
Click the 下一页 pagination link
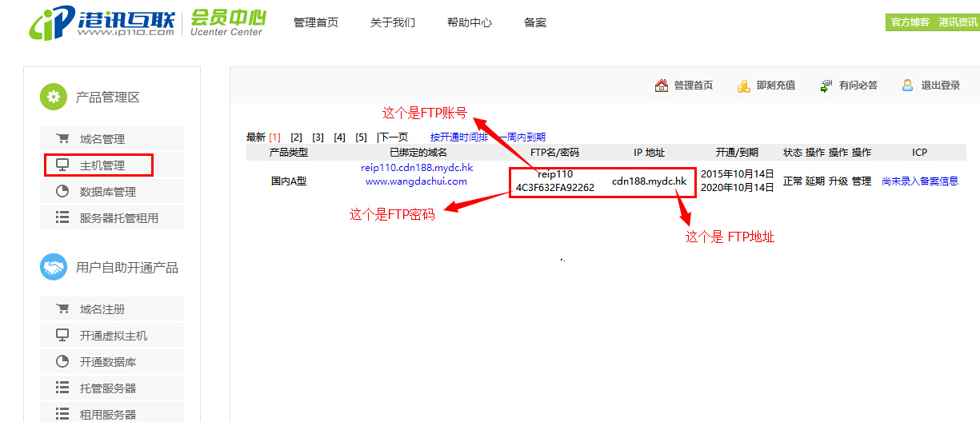click(x=393, y=137)
